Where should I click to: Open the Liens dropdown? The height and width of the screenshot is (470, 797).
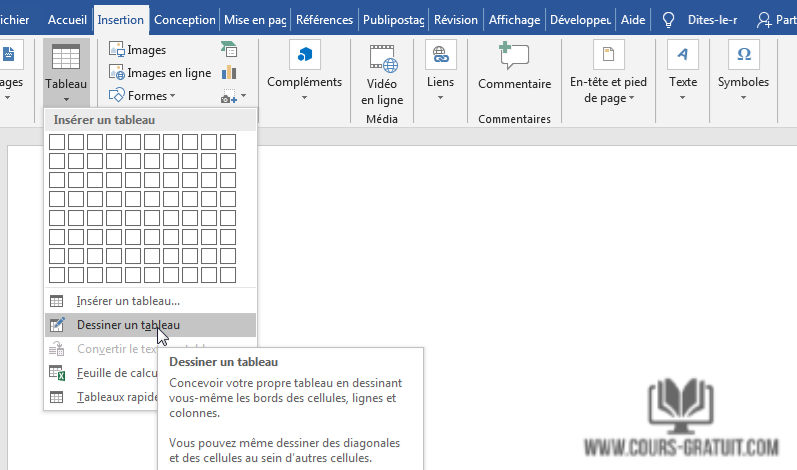tap(440, 98)
